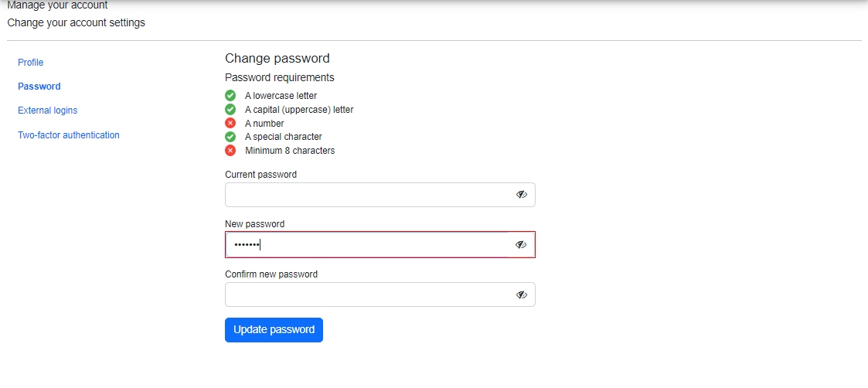Image resolution: width=868 pixels, height=388 pixels.
Task: Open Two-factor authentication settings
Action: tap(69, 135)
